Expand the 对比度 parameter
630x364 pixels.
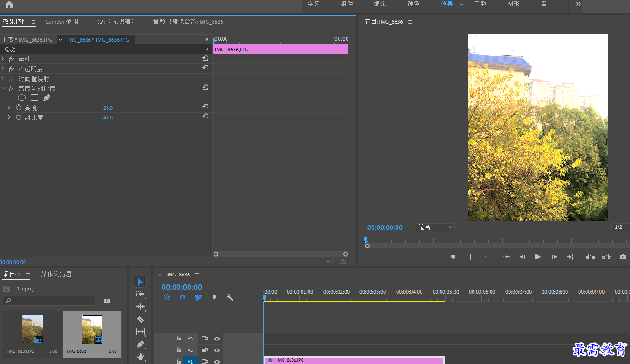(x=9, y=117)
